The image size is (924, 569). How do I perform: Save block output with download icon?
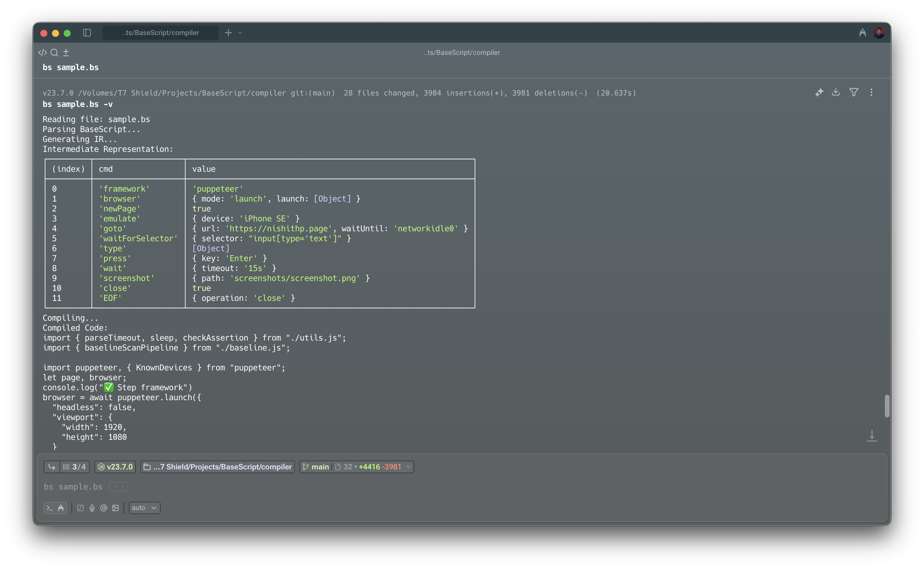tap(836, 92)
